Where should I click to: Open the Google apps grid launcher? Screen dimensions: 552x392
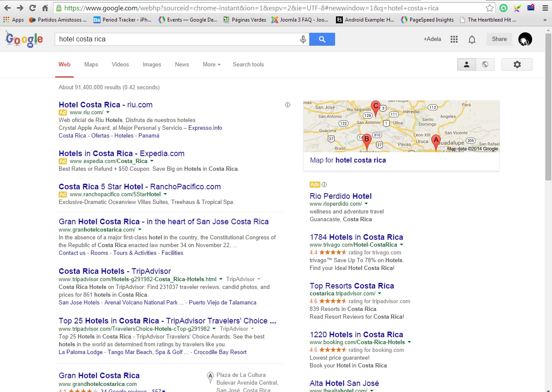pyautogui.click(x=454, y=39)
